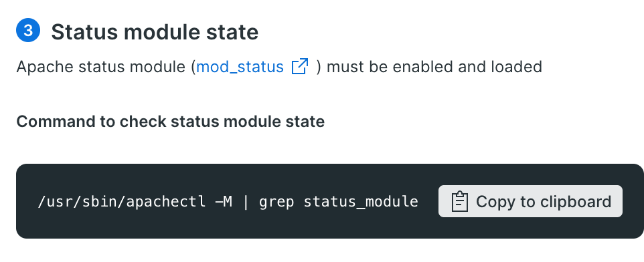Click the Command to check status module state label
Viewport: 644px width, 262px height.
coord(171,122)
